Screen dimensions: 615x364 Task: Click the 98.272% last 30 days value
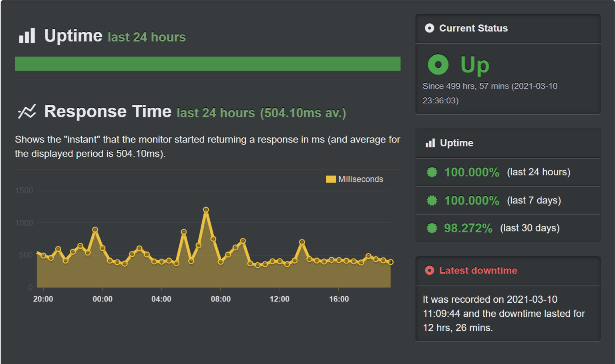[468, 228]
